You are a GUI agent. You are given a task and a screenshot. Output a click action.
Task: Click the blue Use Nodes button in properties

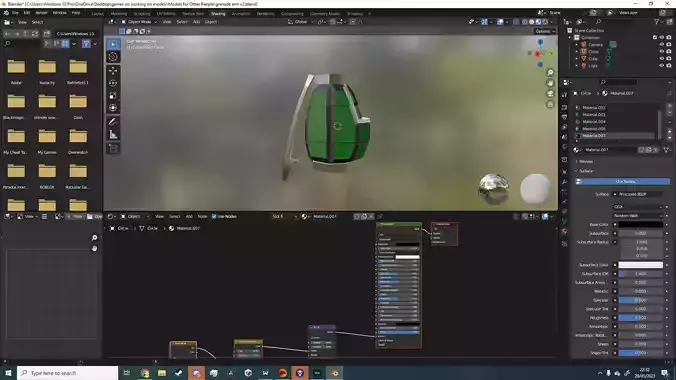tap(623, 182)
